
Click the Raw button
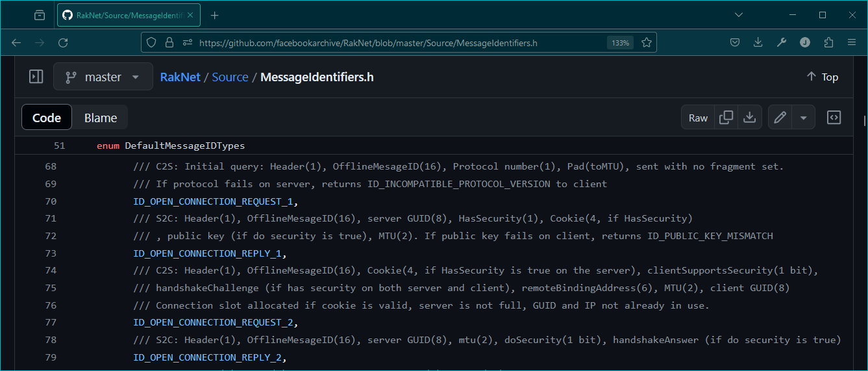[698, 118]
